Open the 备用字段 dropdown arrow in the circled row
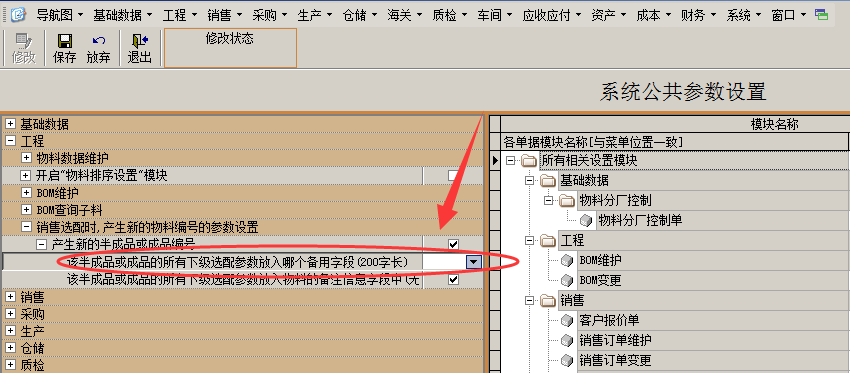The image size is (850, 373). pyautogui.click(x=474, y=262)
